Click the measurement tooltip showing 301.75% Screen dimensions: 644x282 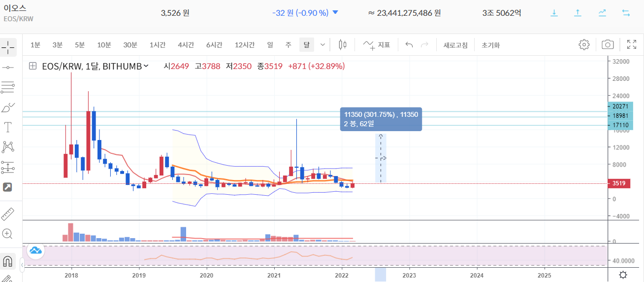[381, 119]
